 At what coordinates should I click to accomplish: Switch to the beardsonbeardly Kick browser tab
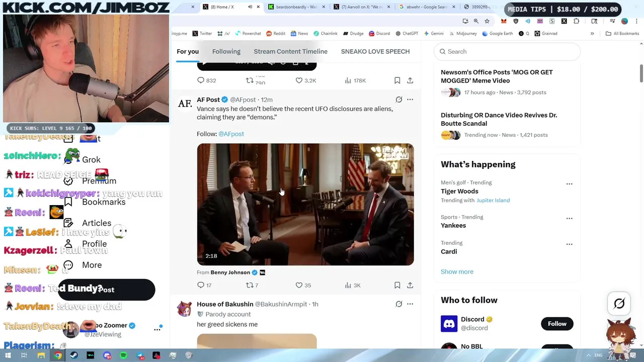tap(298, 7)
